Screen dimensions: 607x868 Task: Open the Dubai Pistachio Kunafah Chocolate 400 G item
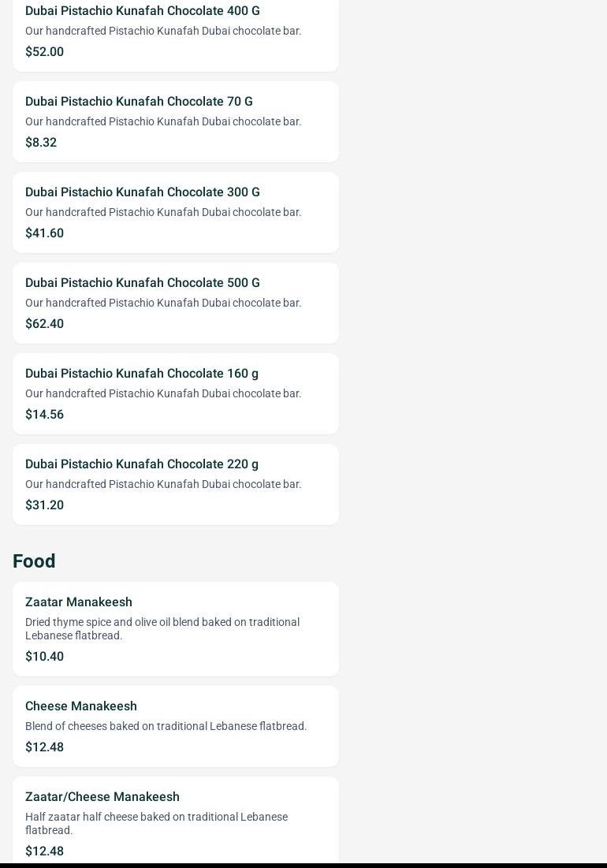pyautogui.click(x=143, y=11)
